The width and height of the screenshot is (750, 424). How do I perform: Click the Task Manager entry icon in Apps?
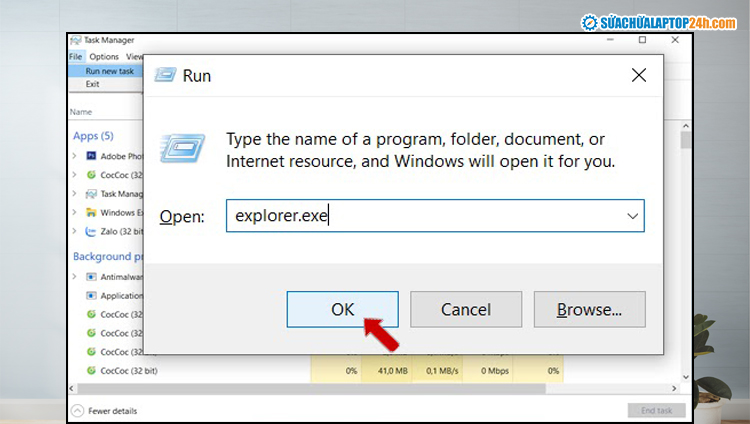[91, 194]
